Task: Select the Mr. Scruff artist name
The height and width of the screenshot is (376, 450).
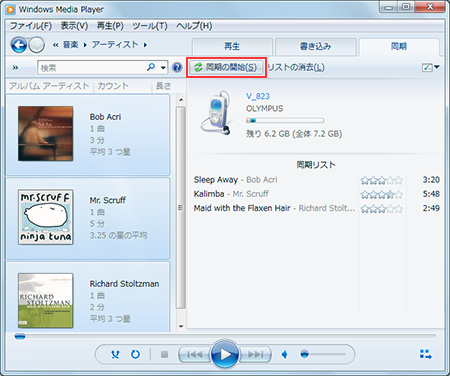Action: (107, 200)
